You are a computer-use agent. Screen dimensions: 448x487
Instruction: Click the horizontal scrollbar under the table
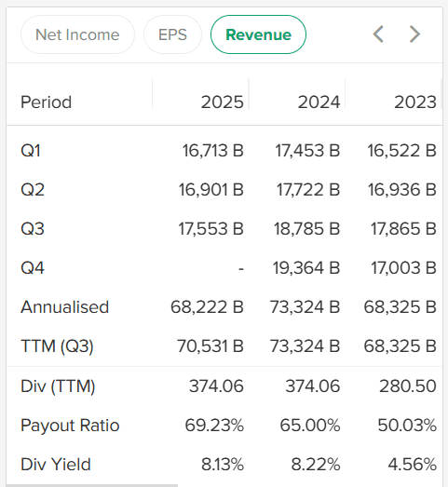[92, 485]
